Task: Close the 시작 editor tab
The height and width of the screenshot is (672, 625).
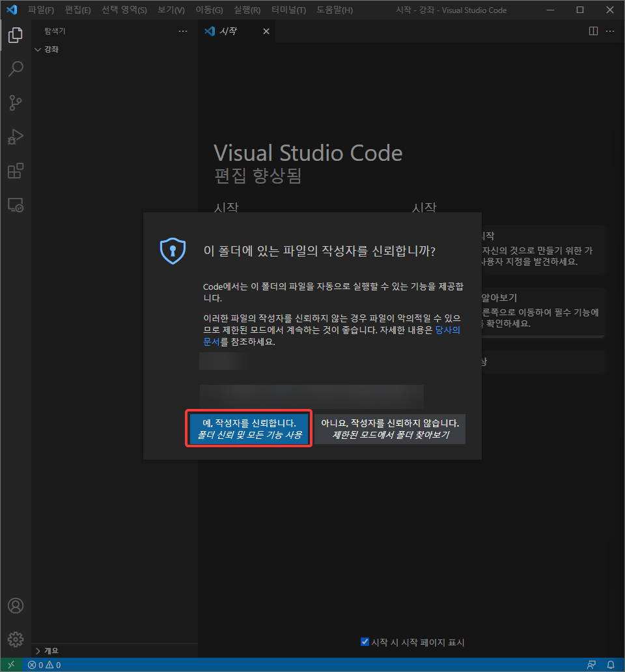Action: point(266,31)
